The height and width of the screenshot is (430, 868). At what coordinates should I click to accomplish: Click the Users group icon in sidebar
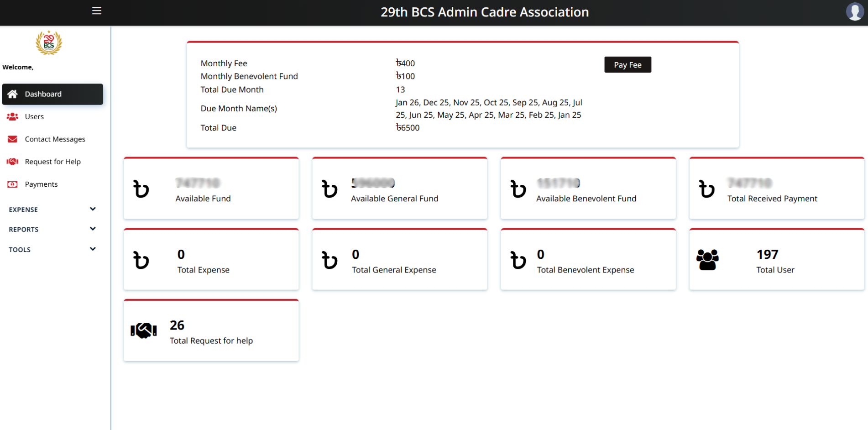click(x=13, y=117)
